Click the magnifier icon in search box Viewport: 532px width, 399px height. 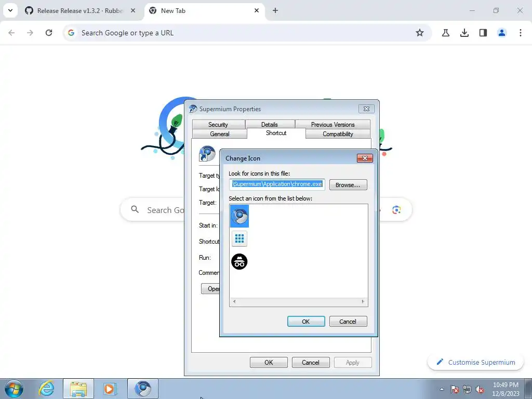[135, 209]
